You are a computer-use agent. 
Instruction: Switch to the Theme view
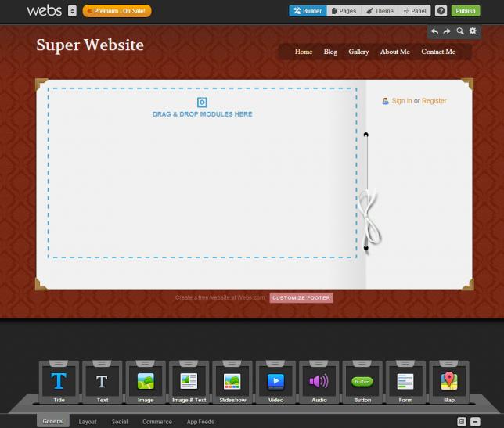click(380, 11)
